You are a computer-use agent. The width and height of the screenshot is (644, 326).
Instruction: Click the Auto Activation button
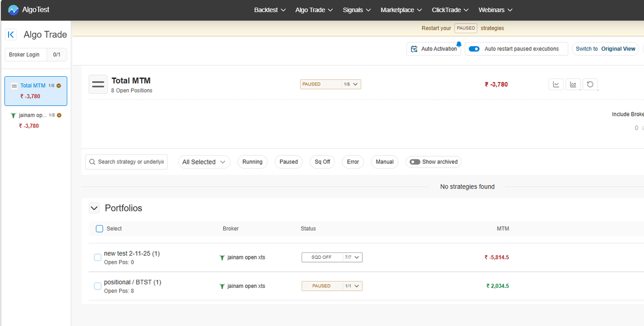pyautogui.click(x=433, y=49)
